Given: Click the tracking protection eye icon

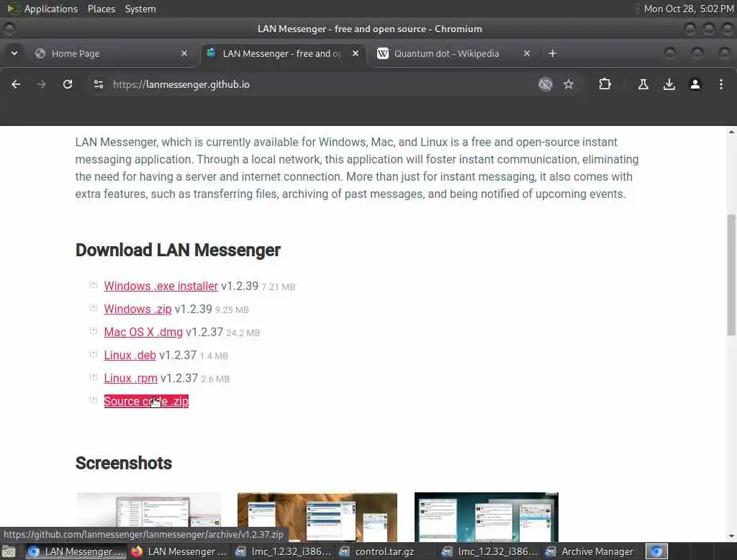Looking at the screenshot, I should point(546,84).
